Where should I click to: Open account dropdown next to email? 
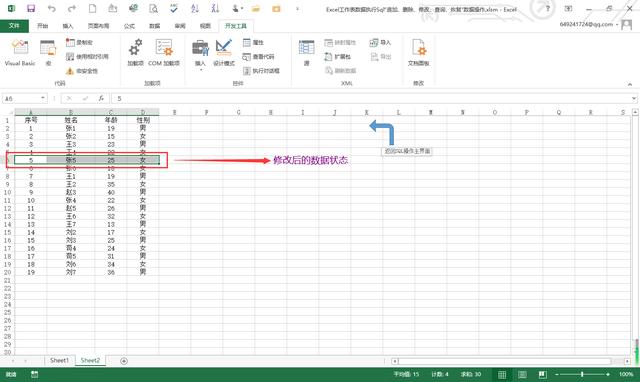(617, 24)
